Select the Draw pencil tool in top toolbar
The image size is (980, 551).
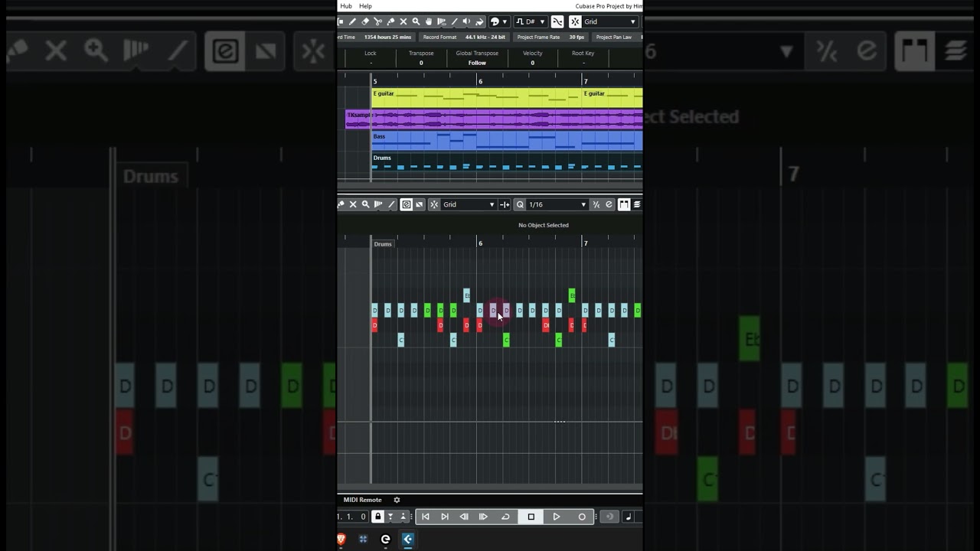click(352, 21)
